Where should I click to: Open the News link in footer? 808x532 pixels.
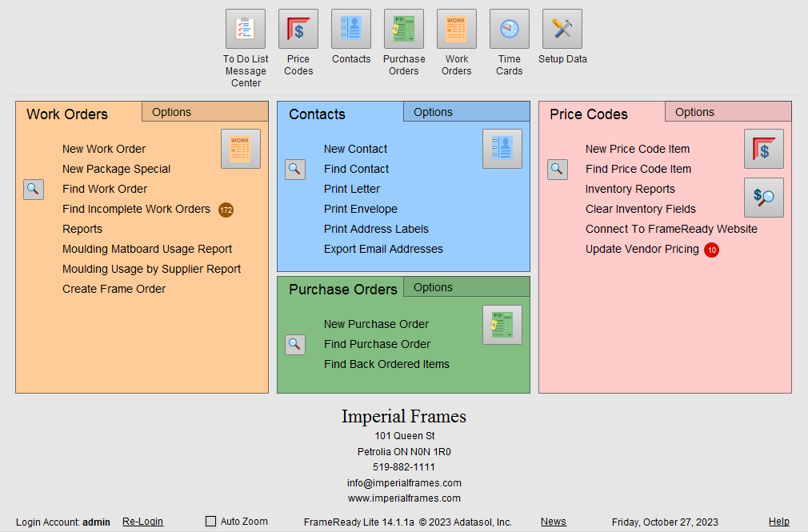553,522
